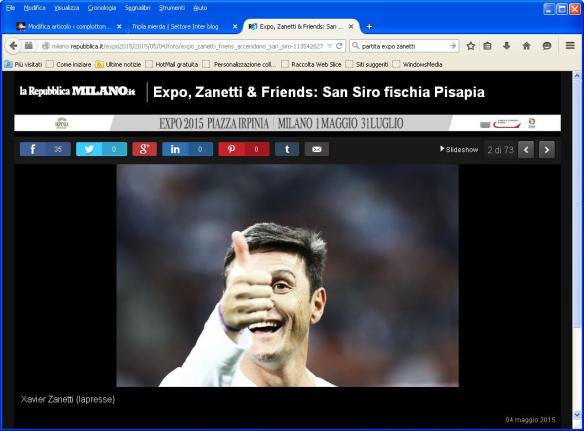Close Settore Inter blog tab

[x=235, y=26]
